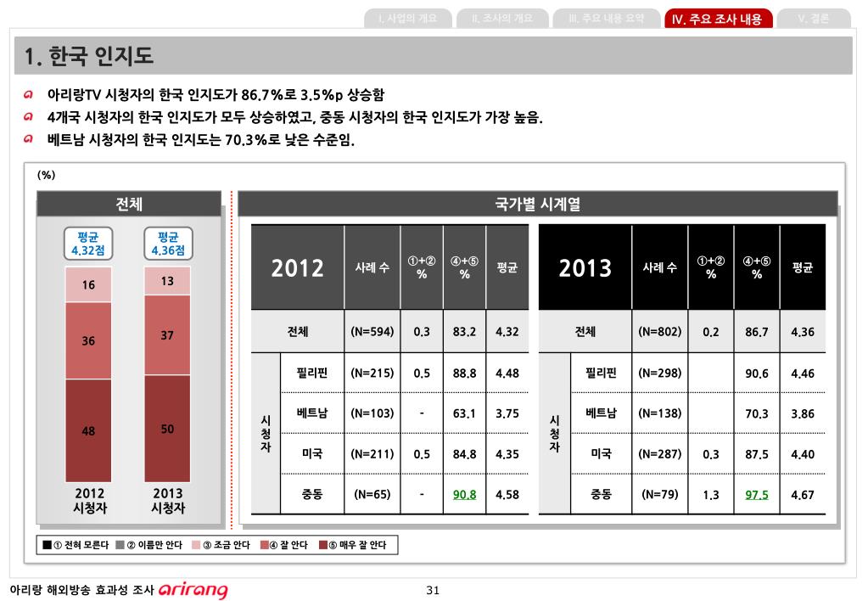The height and width of the screenshot is (601, 868).
Task: Click the pink '③ 조금 안다' legend swatch
Action: [196, 545]
